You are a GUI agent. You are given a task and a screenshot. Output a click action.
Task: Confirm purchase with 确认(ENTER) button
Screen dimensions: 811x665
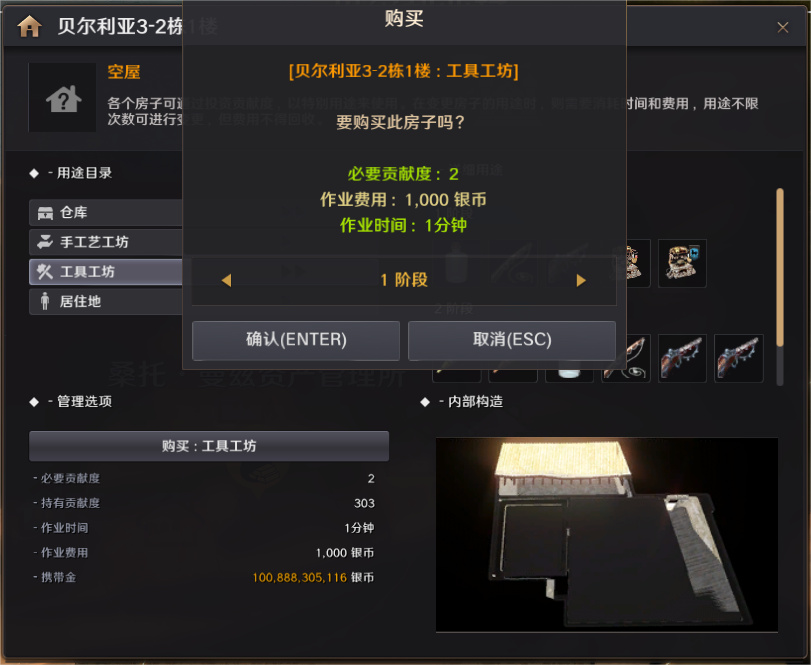click(x=296, y=340)
